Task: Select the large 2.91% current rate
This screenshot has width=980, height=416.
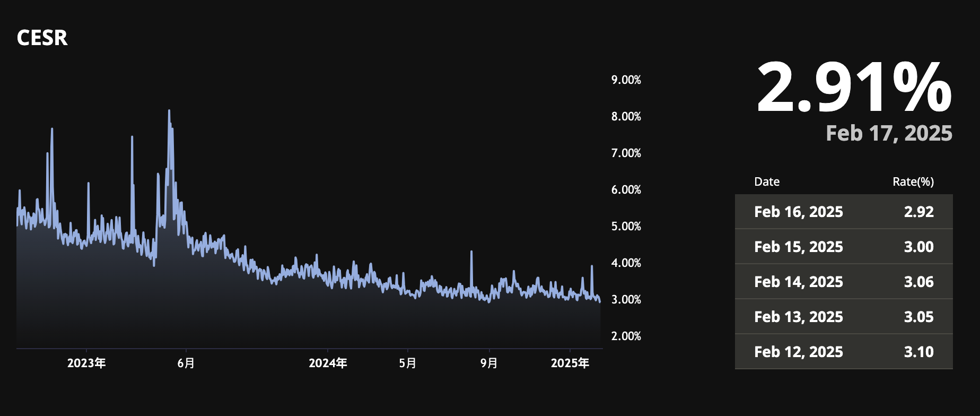Action: (x=854, y=87)
